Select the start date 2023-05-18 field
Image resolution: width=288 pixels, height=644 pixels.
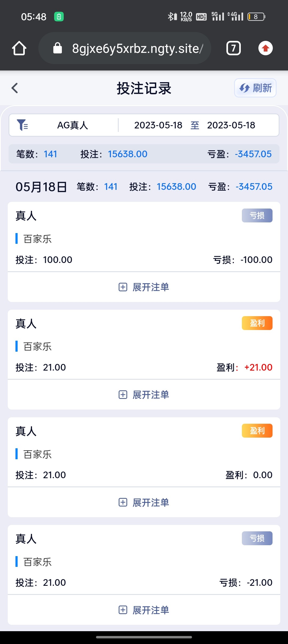[x=158, y=125]
